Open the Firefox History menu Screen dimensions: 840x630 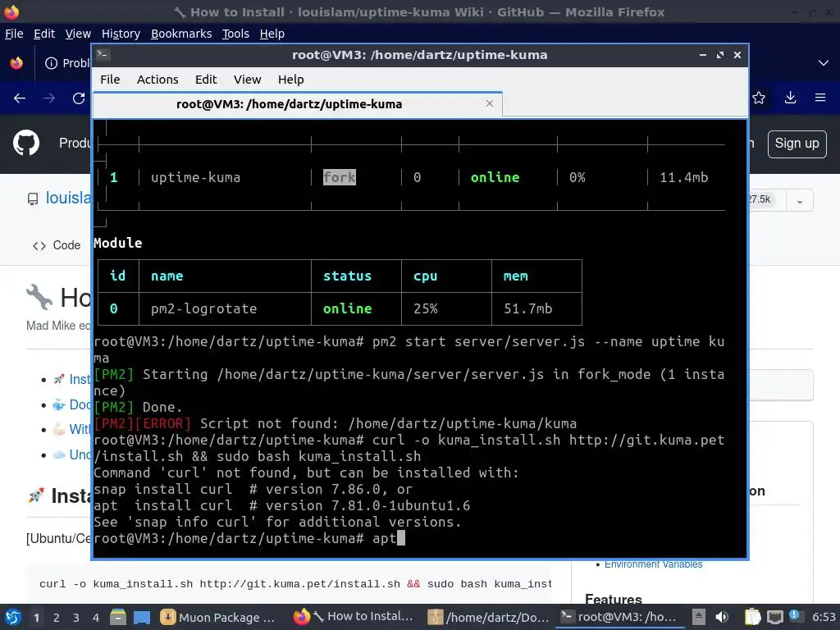[x=121, y=34]
